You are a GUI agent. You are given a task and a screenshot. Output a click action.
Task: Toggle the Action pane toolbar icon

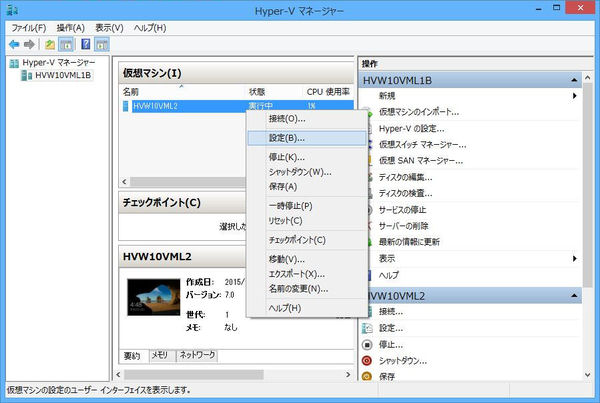(102, 45)
